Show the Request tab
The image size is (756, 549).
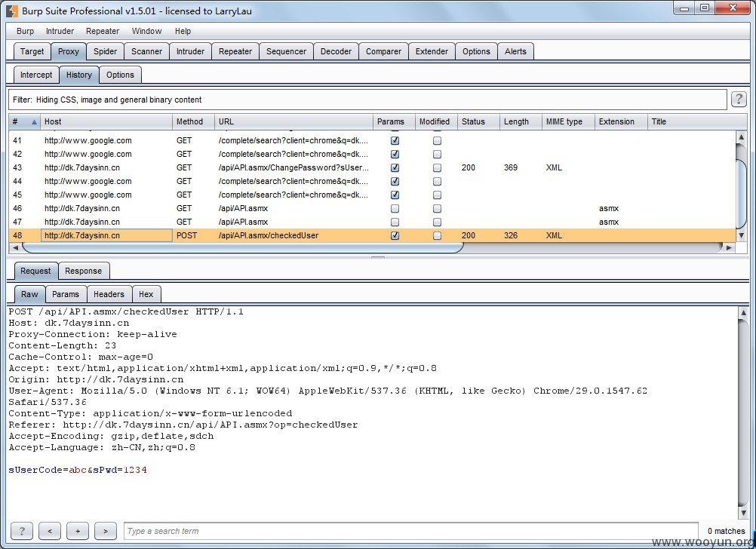click(x=35, y=271)
